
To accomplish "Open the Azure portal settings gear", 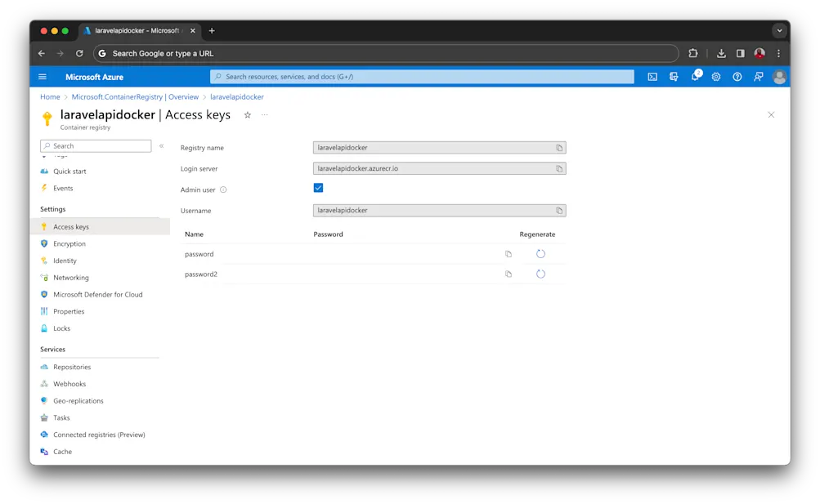I will point(715,76).
